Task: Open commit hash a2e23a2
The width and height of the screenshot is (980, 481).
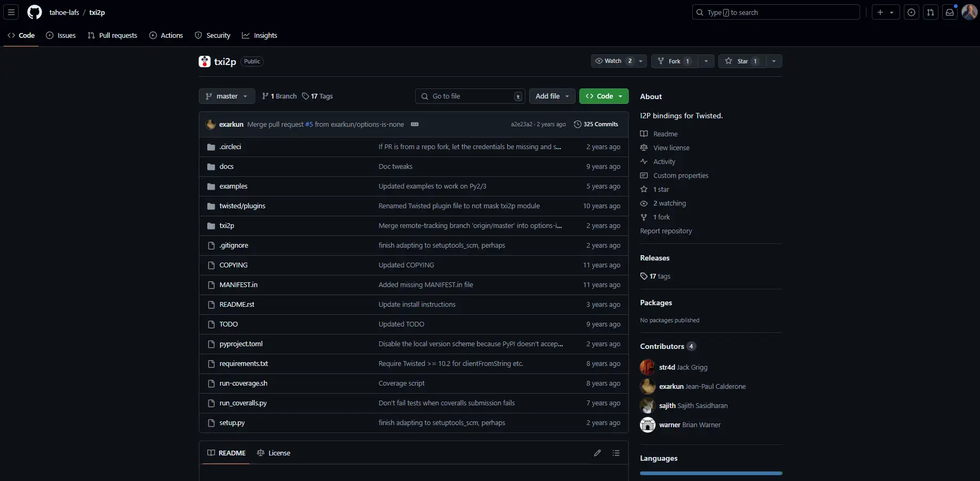Action: (x=521, y=125)
